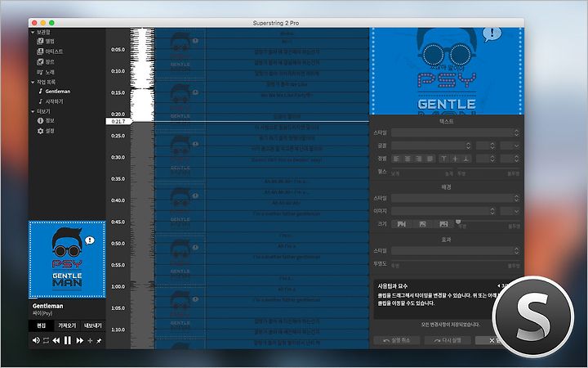Open the background 스타일 dropdown

coord(456,198)
